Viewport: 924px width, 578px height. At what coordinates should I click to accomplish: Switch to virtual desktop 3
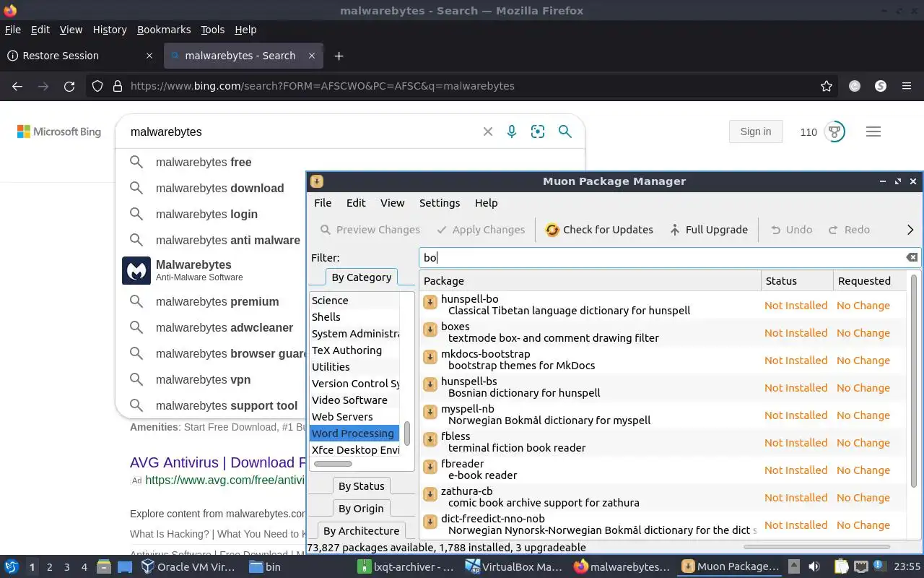(67, 567)
